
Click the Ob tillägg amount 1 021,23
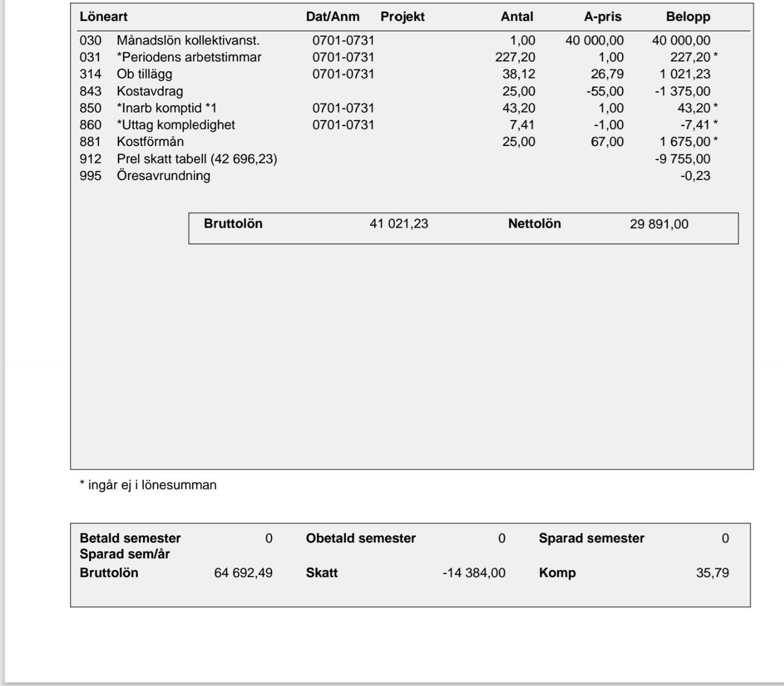coord(685,74)
